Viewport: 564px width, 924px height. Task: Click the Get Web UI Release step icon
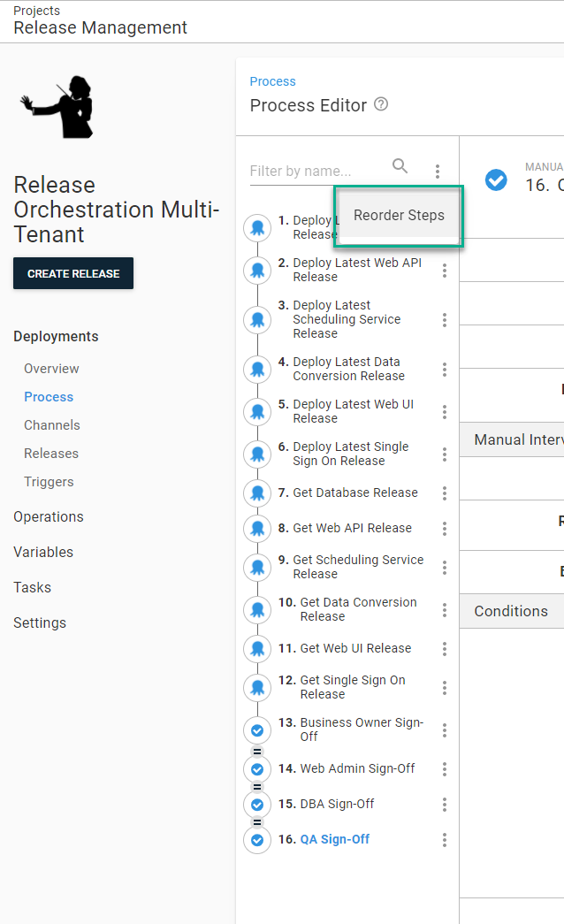257,648
